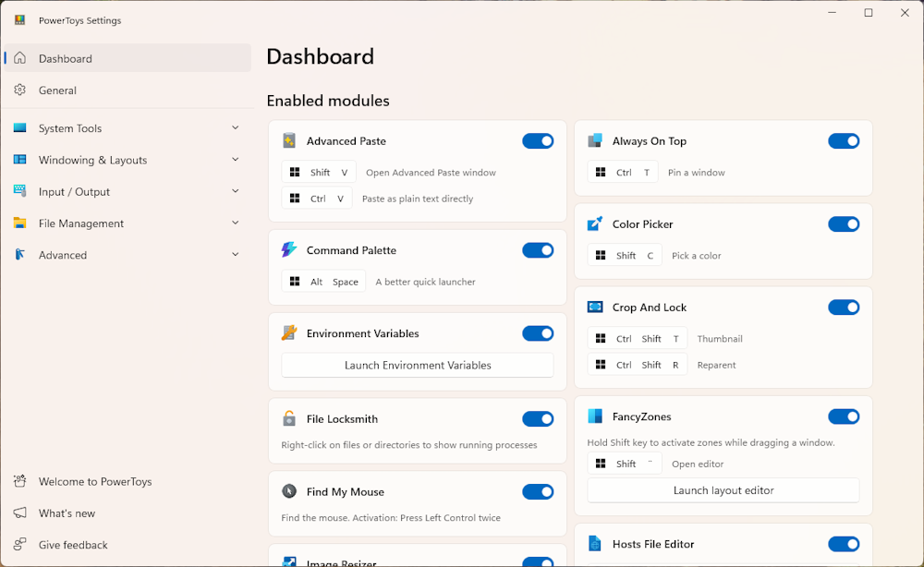924x567 pixels.
Task: Click Launch Environment Variables button
Action: (x=418, y=365)
